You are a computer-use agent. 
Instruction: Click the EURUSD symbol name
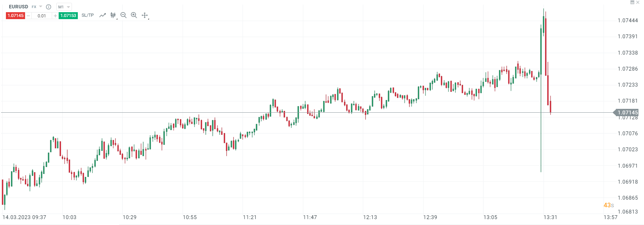pos(18,7)
